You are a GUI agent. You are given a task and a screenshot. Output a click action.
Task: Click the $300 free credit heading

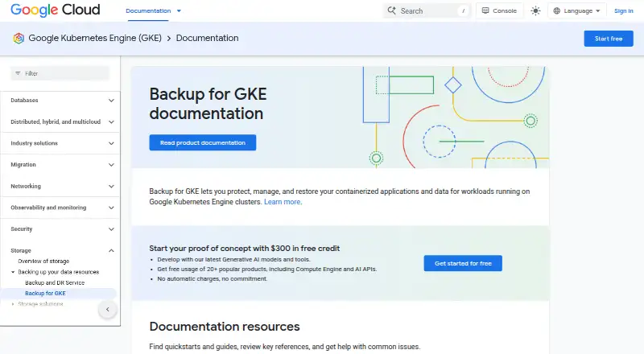[x=245, y=249]
